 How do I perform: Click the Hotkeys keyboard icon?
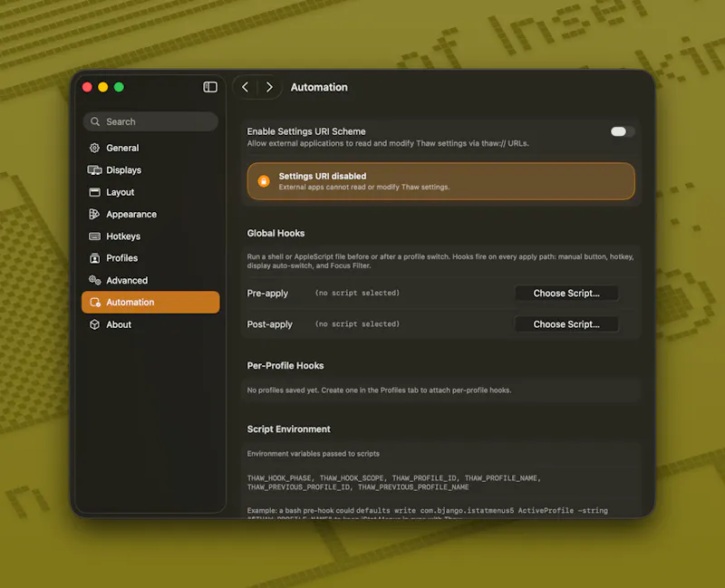tap(94, 236)
